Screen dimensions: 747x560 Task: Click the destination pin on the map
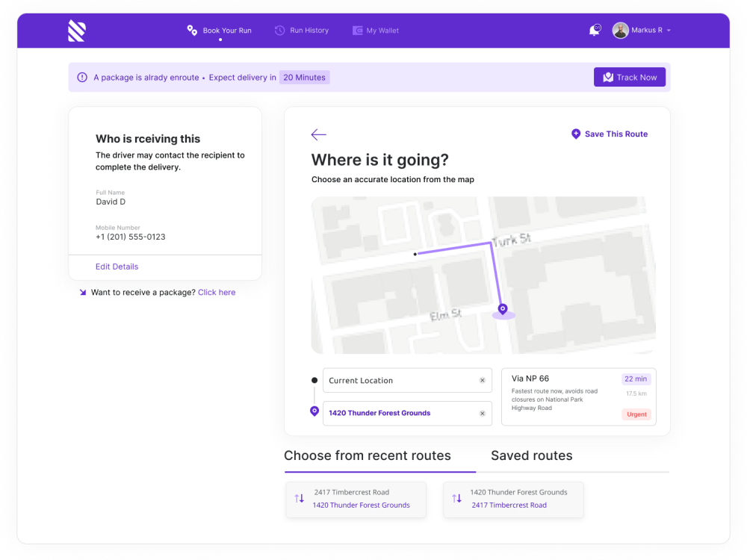[x=503, y=309]
